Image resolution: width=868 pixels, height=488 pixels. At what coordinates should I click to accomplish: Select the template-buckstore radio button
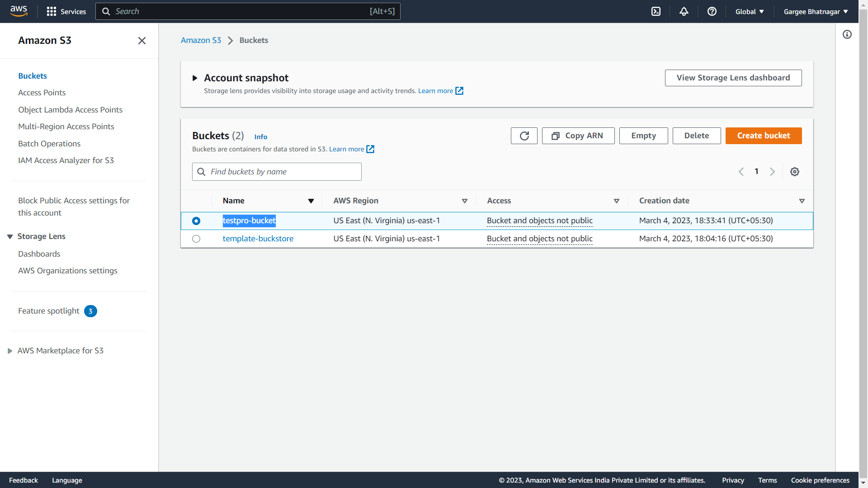(196, 239)
